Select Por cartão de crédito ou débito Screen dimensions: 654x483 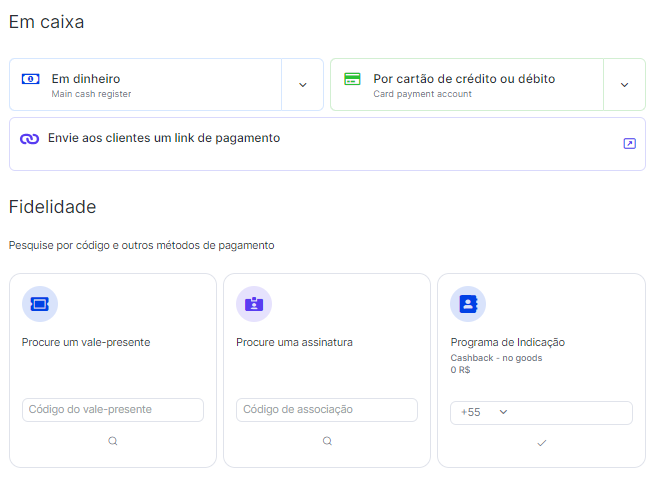[467, 85]
